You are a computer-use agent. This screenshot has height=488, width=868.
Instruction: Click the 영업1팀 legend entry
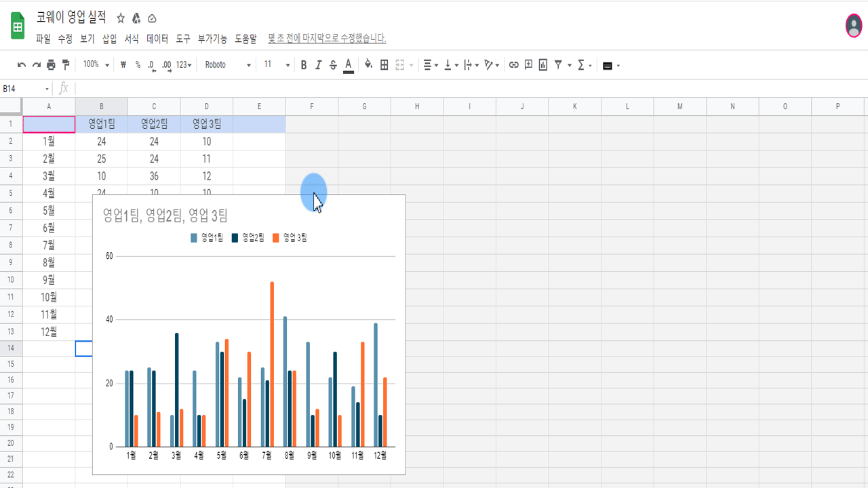(207, 238)
